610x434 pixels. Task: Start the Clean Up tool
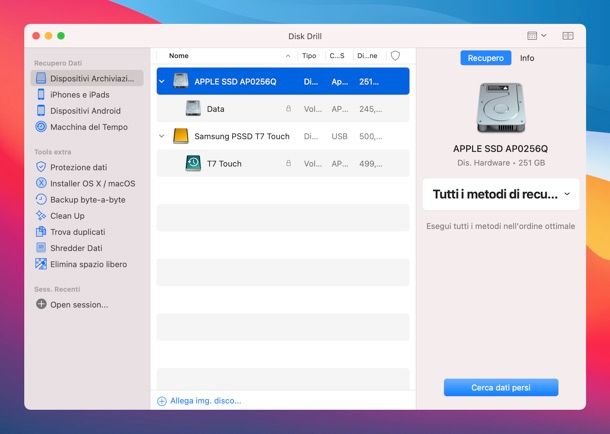coord(66,215)
